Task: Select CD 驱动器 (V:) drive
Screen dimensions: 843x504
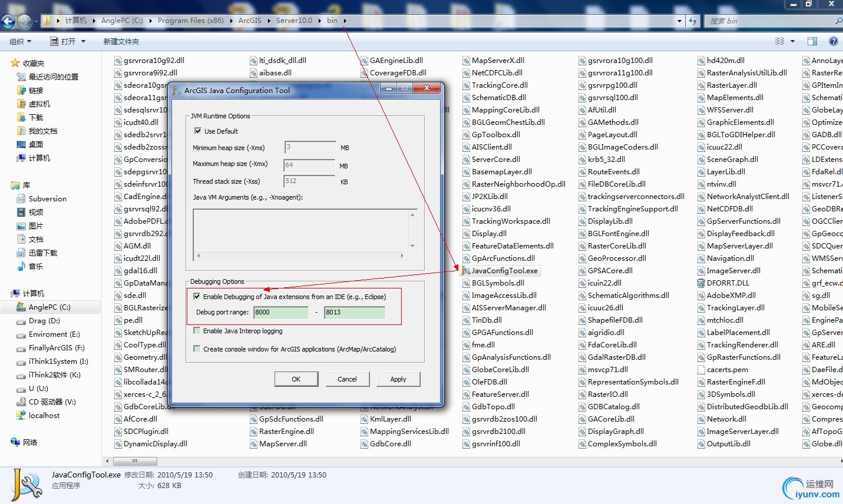Action: coord(47,402)
